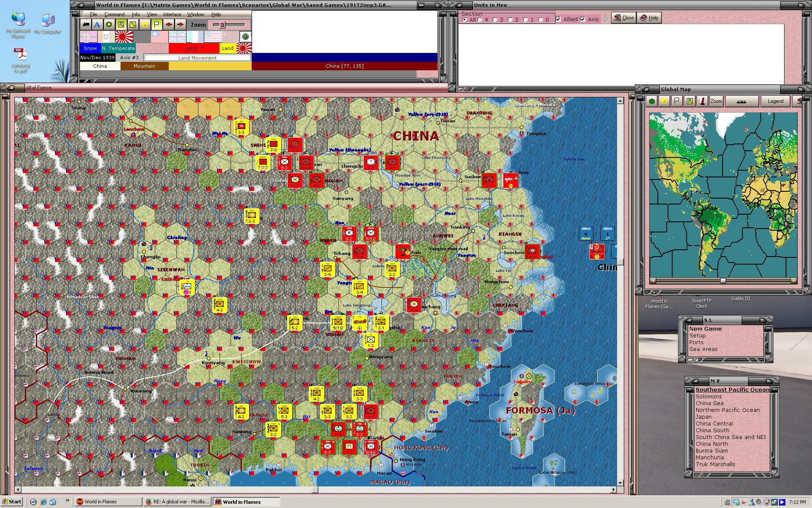Select the tank unit tool in main toolbar
This screenshot has height=508, width=812.
click(86, 25)
